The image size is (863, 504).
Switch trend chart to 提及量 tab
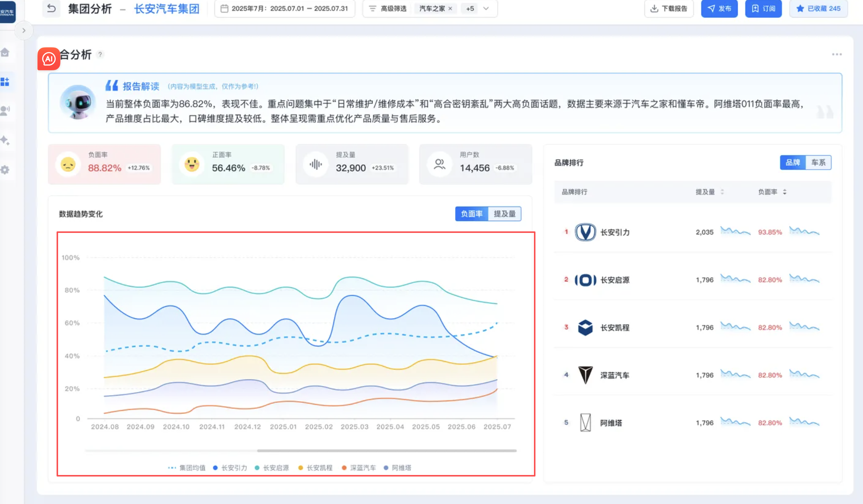504,214
